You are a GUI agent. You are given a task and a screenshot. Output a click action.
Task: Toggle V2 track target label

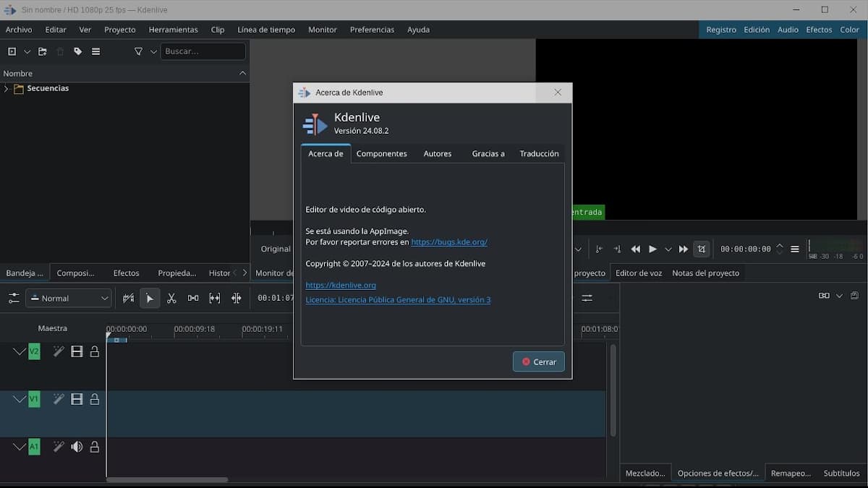click(34, 351)
